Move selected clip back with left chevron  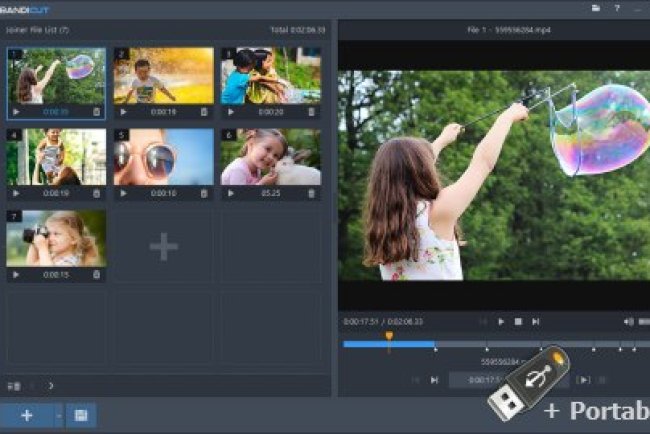[x=33, y=386]
